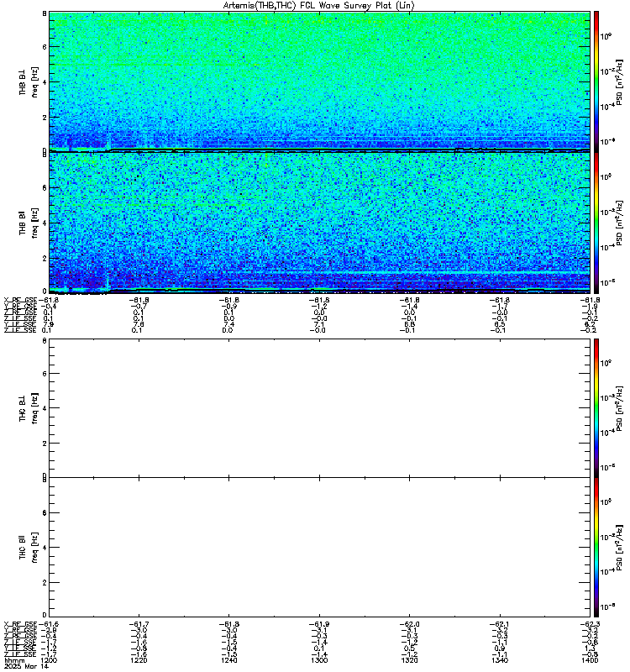Screen dimensions: 630x672
Task: Click the 'hhmm' time axis label
Action: (14, 661)
